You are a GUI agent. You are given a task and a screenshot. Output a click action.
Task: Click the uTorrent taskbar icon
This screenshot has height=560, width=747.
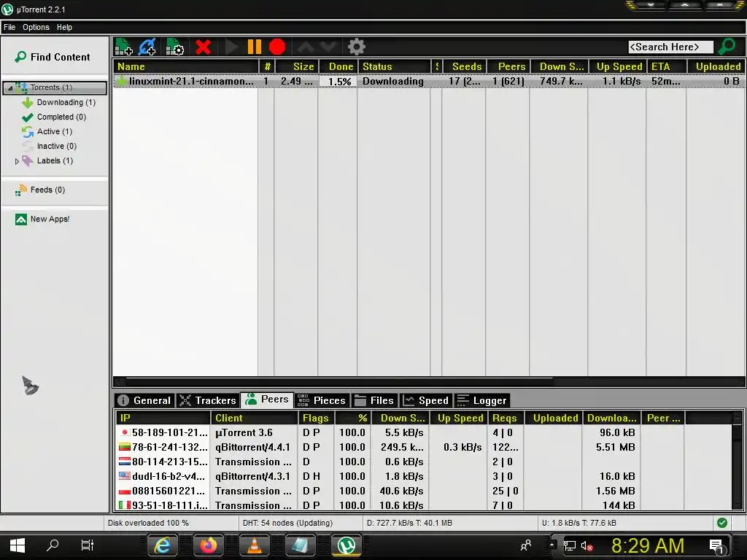pyautogui.click(x=347, y=545)
